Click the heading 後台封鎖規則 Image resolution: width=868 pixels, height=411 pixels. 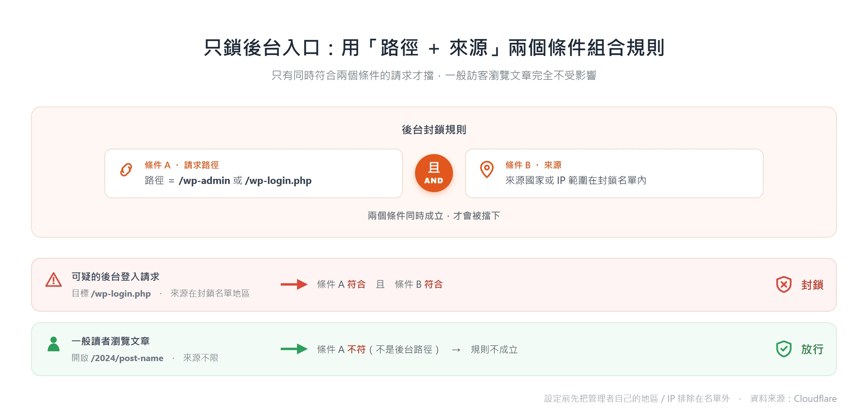(x=434, y=130)
